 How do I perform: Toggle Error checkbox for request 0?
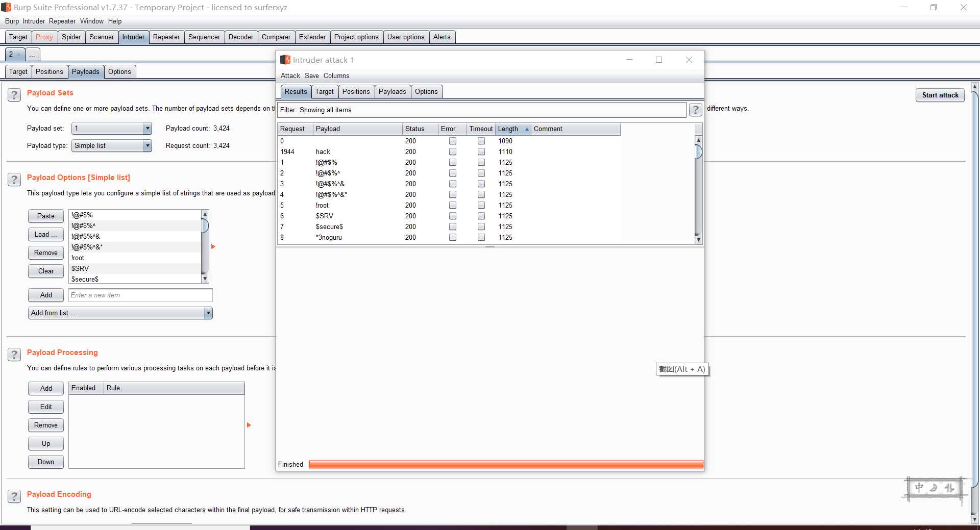pos(453,141)
